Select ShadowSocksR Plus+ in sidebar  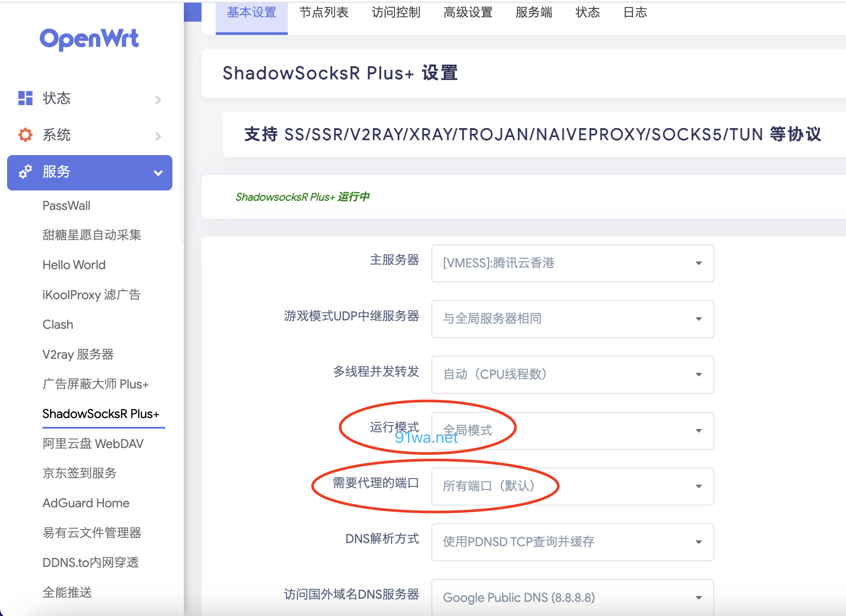101,414
